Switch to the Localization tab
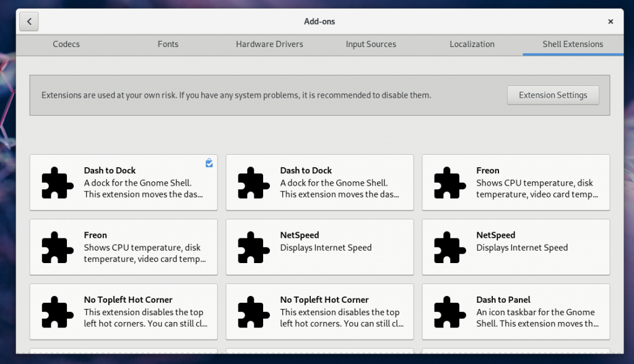Screen dimensions: 634x364 coord(472,44)
